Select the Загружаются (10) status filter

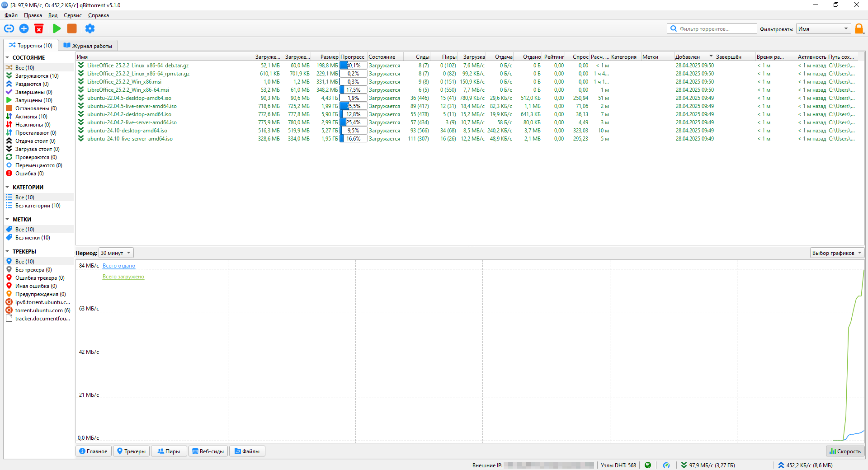pos(39,76)
